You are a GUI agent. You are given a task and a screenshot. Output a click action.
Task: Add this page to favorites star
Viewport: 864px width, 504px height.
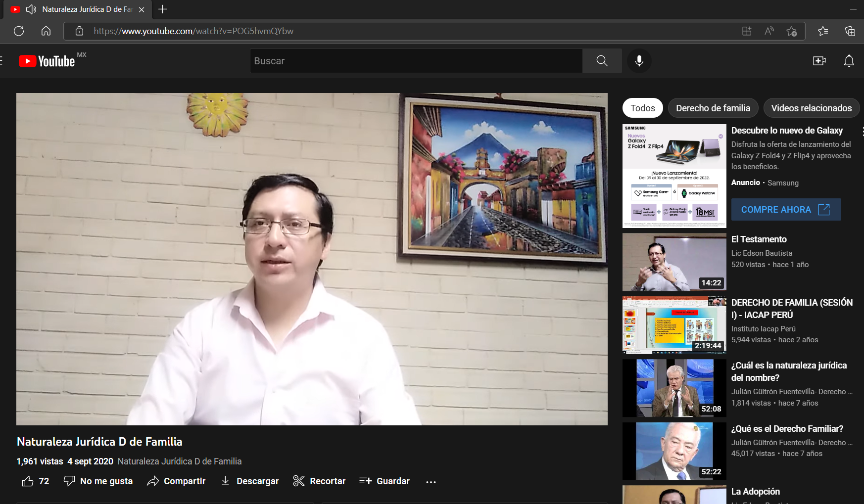pos(792,31)
